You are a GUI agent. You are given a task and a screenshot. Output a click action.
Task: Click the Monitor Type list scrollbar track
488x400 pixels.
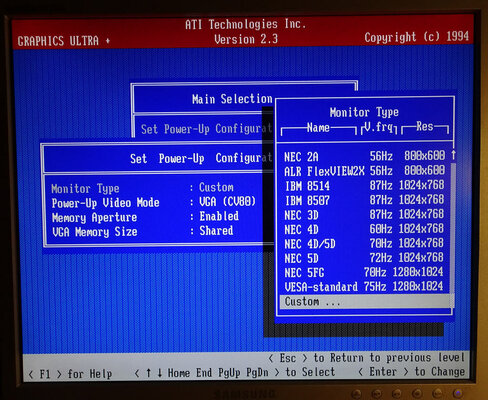point(452,233)
